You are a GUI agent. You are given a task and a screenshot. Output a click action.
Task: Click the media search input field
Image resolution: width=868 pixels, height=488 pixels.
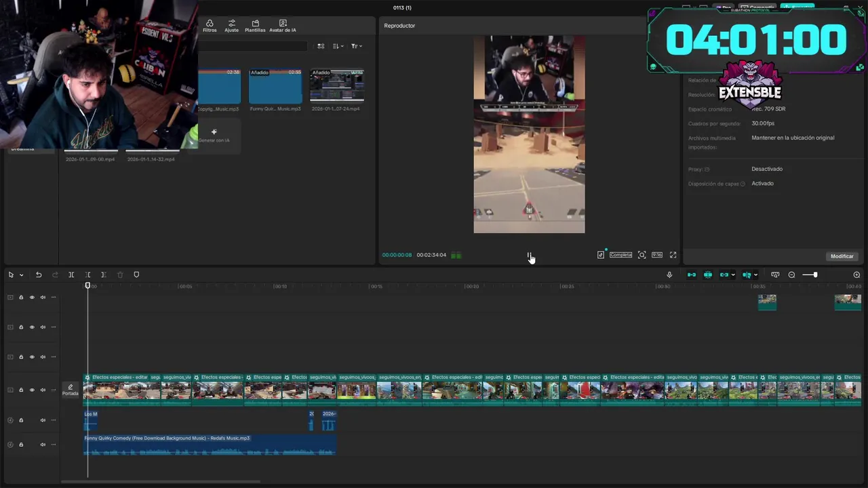(253, 46)
